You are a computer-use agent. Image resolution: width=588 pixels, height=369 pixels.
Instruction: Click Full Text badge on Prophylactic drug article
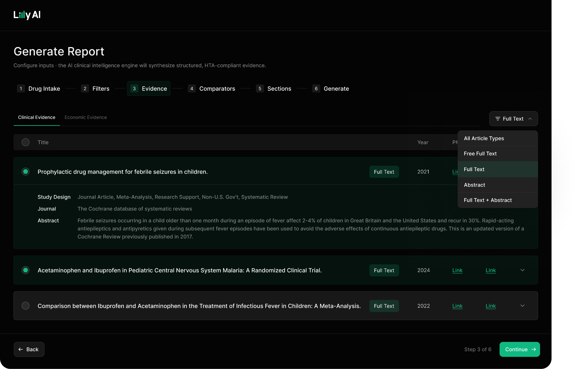pos(384,172)
